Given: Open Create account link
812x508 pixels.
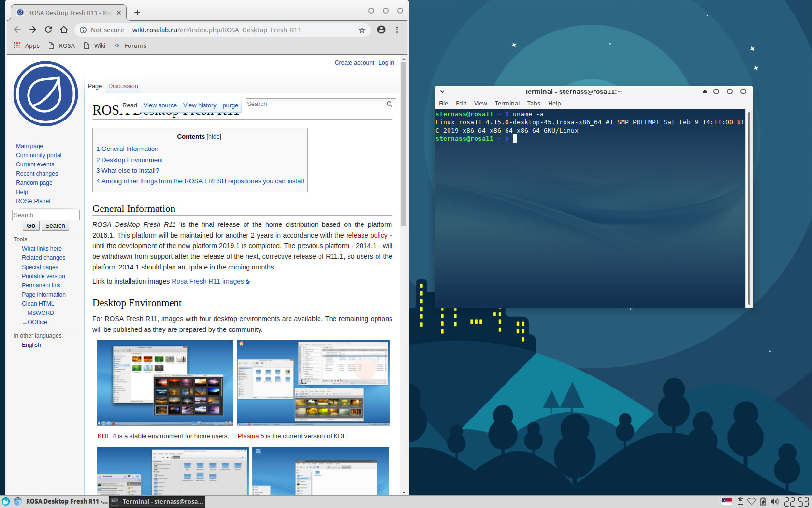Looking at the screenshot, I should 354,63.
